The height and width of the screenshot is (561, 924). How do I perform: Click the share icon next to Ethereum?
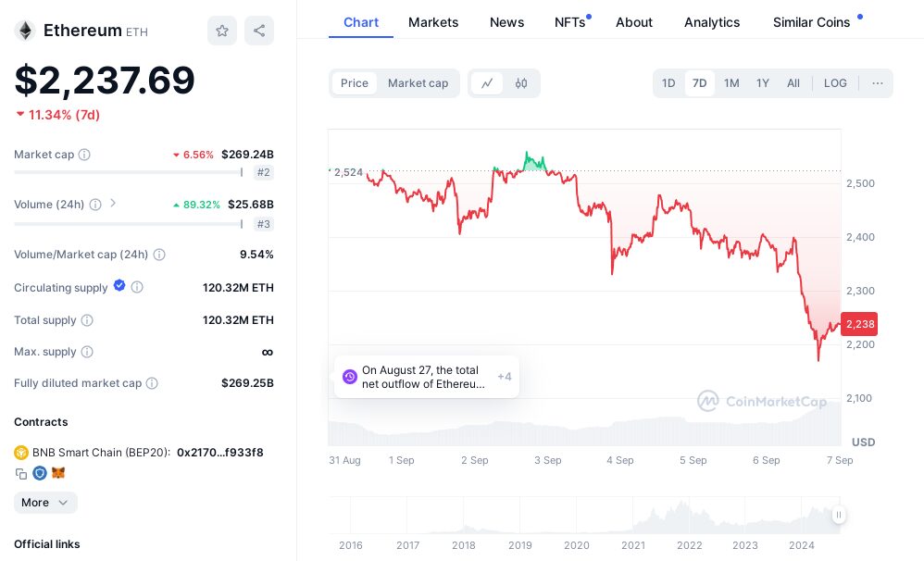click(258, 31)
